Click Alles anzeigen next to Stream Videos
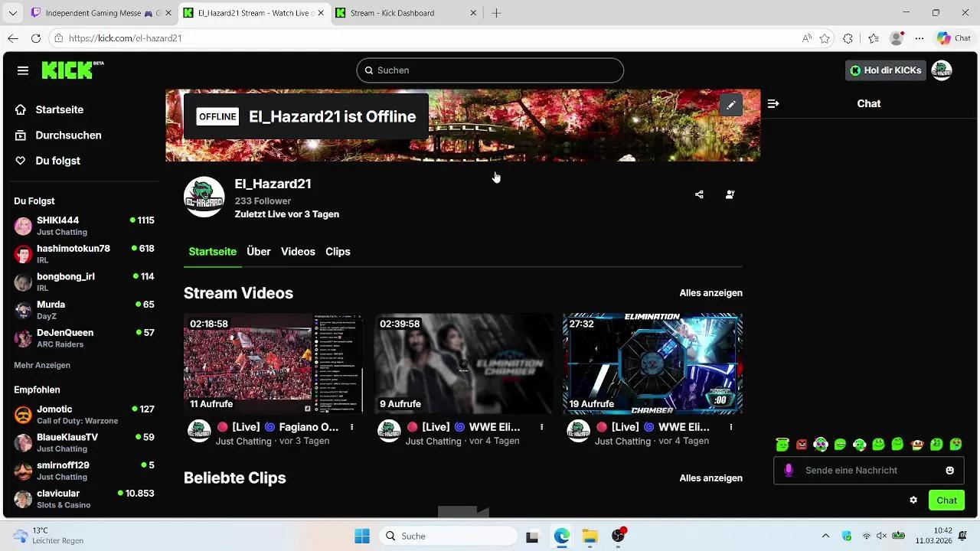980x551 pixels. [x=710, y=292]
